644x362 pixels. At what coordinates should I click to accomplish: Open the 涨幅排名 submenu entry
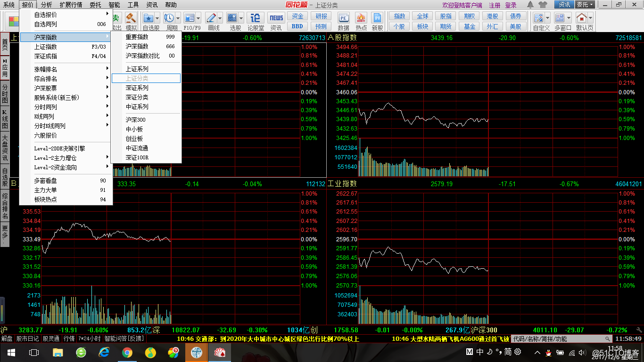[x=66, y=69]
